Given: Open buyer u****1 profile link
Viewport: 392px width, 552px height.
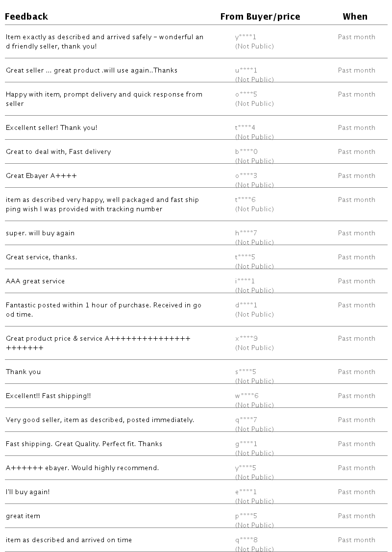Looking at the screenshot, I should click(x=246, y=71).
